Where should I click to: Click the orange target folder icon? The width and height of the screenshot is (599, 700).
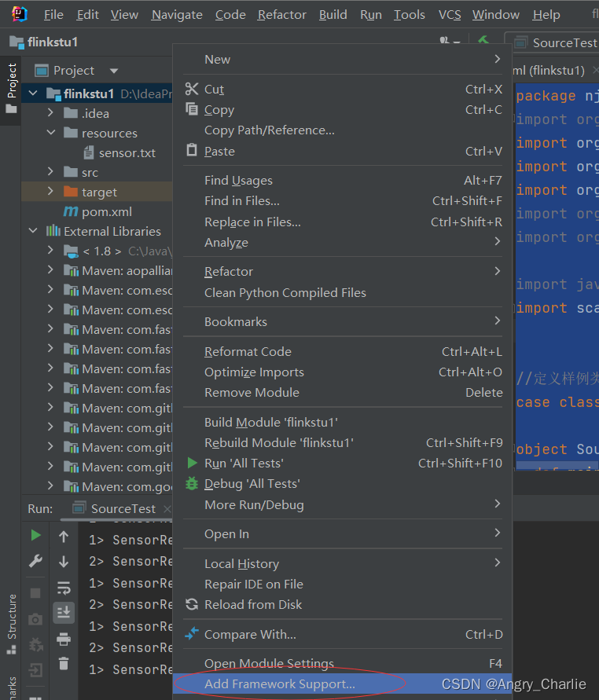click(71, 192)
